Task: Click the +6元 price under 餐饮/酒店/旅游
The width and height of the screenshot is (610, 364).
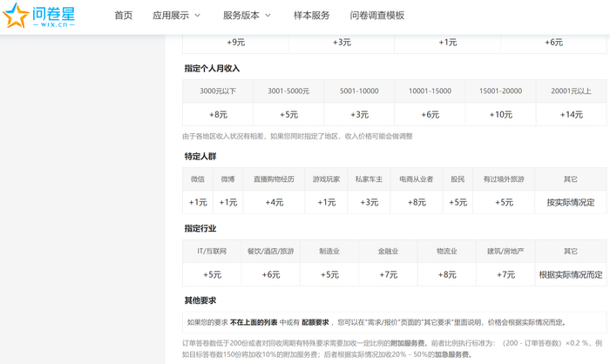Action: click(271, 274)
